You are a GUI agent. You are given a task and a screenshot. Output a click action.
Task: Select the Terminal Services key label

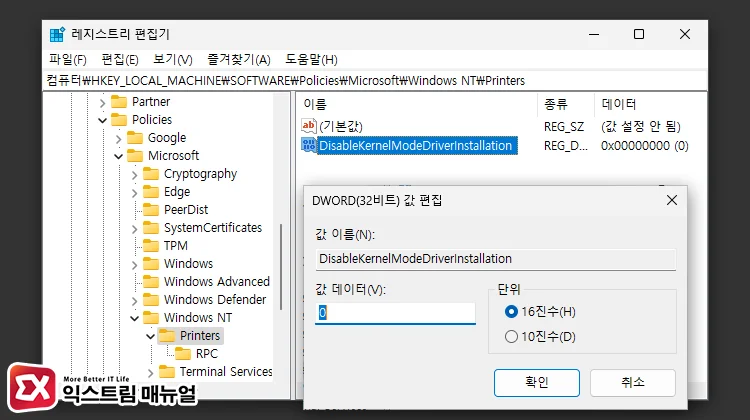point(226,372)
